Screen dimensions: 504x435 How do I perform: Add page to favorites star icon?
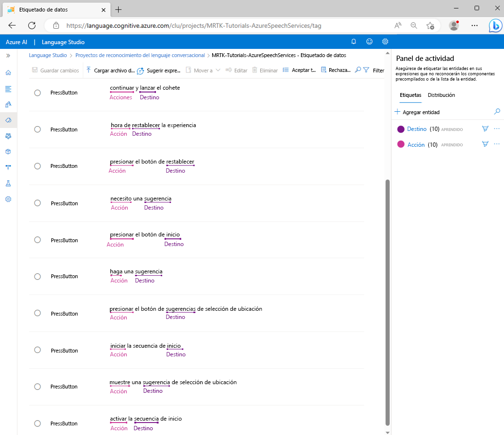[x=430, y=25]
